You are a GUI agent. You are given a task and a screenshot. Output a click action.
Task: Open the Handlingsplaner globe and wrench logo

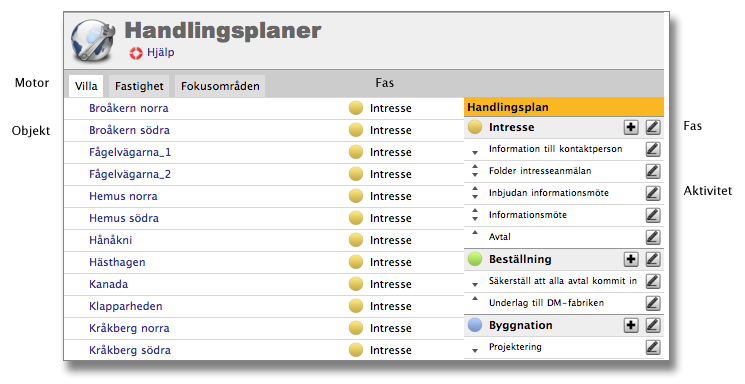tap(93, 40)
